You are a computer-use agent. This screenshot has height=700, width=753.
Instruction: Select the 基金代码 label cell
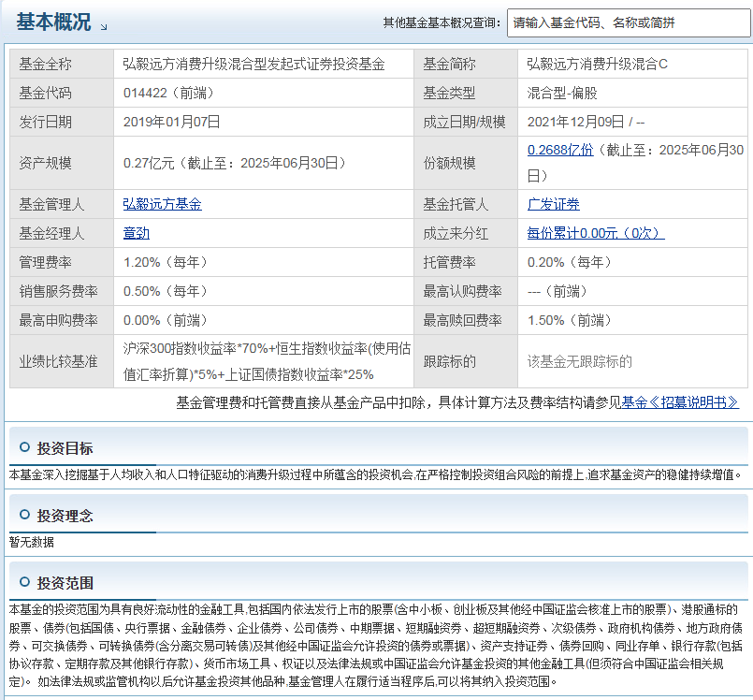tap(62, 93)
